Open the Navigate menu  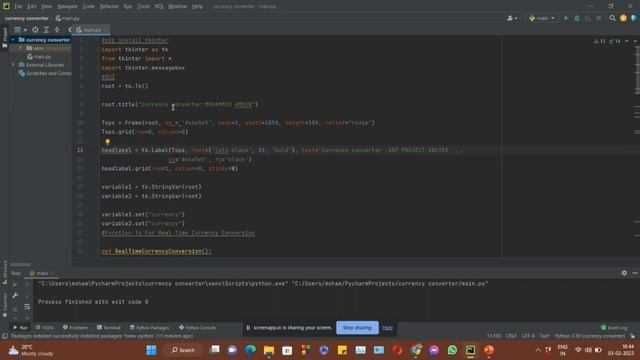pos(67,7)
